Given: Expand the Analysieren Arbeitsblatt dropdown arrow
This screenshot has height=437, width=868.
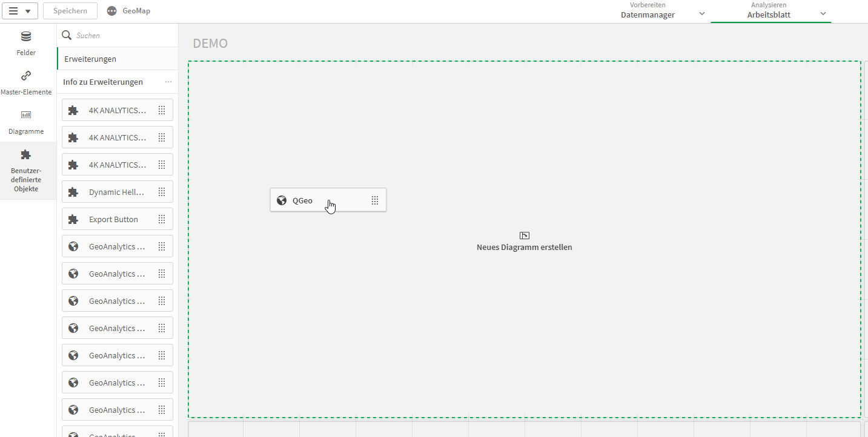Looking at the screenshot, I should (x=823, y=13).
